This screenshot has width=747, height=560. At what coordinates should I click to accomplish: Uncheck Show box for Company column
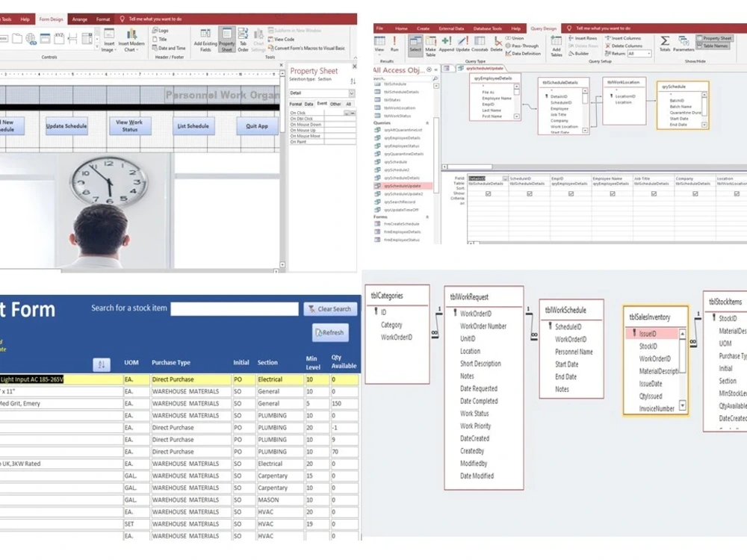(x=695, y=194)
